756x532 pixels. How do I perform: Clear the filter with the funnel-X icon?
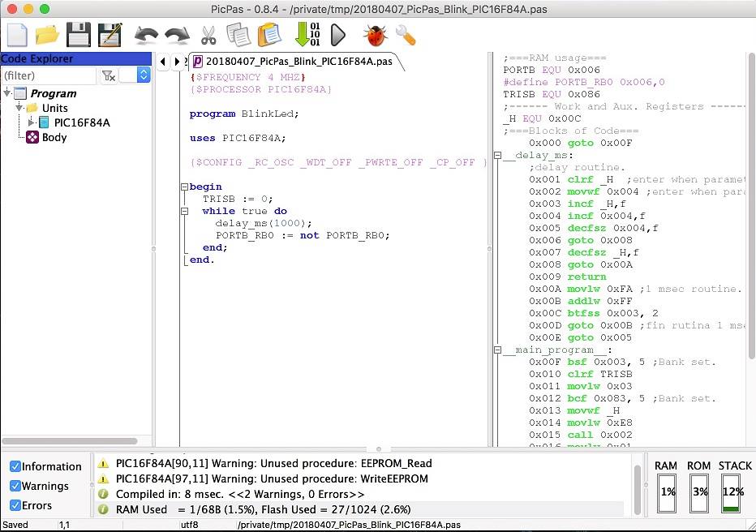pos(109,75)
